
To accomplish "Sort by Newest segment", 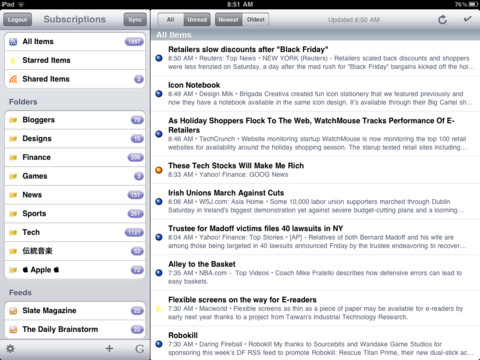I will [228, 20].
